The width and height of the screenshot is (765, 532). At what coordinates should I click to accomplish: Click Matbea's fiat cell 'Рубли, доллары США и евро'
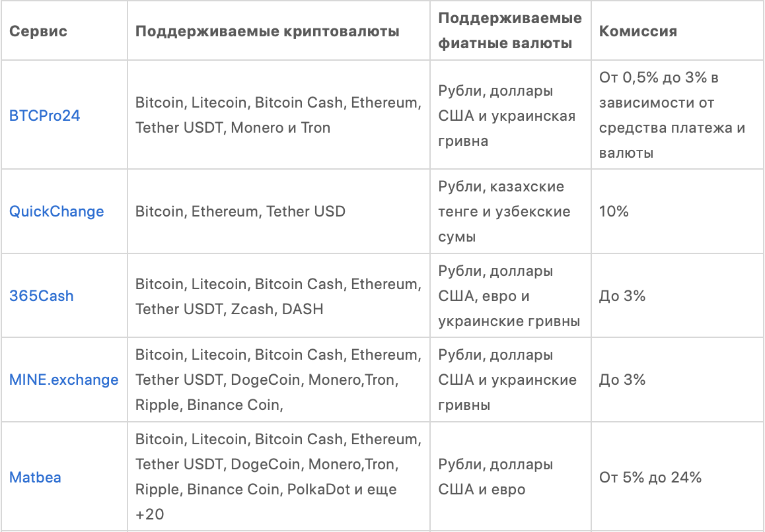(x=495, y=477)
